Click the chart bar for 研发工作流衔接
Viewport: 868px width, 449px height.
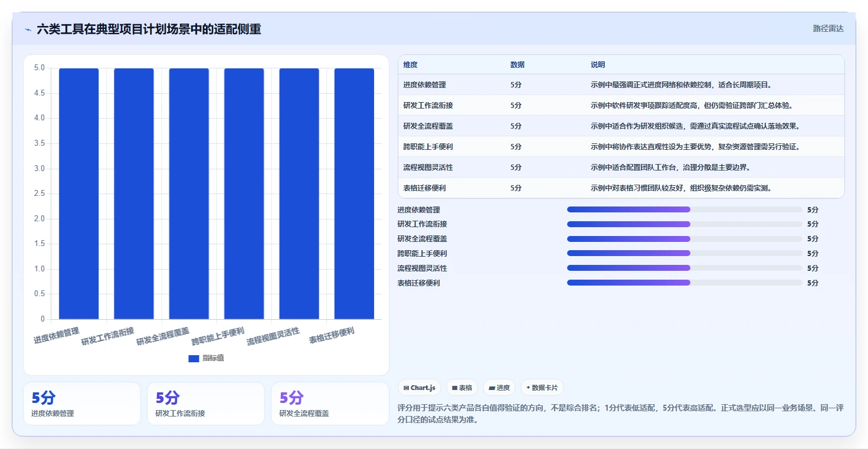pos(134,194)
